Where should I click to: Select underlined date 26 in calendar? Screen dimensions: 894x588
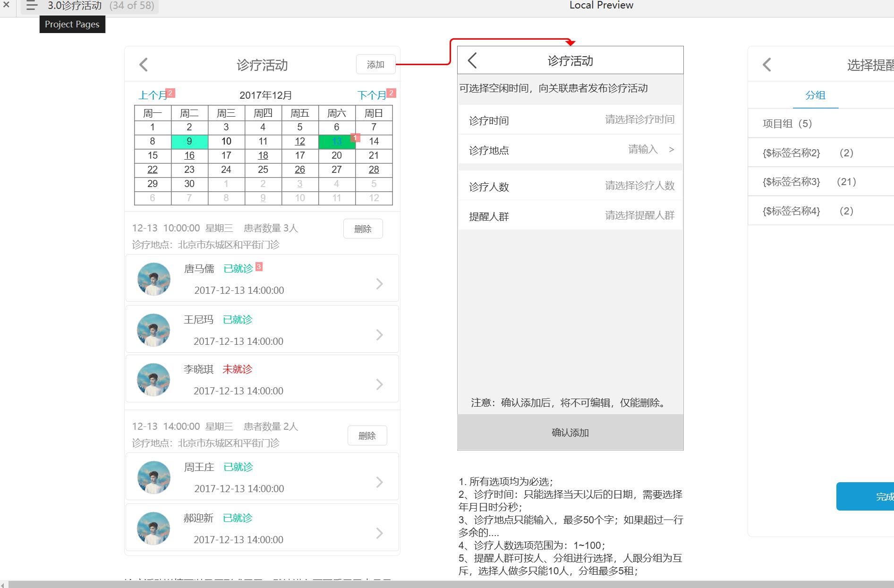[x=300, y=170]
